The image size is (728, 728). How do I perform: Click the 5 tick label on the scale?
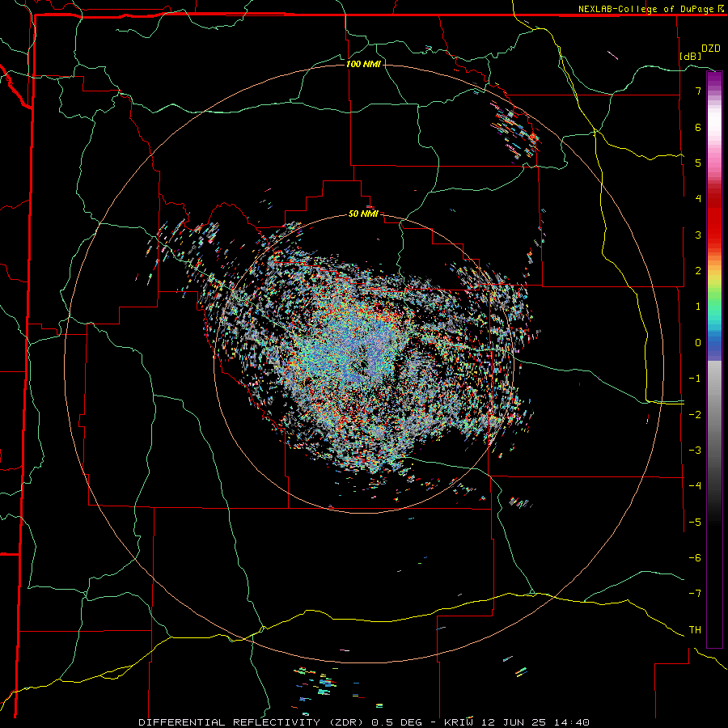pyautogui.click(x=698, y=163)
